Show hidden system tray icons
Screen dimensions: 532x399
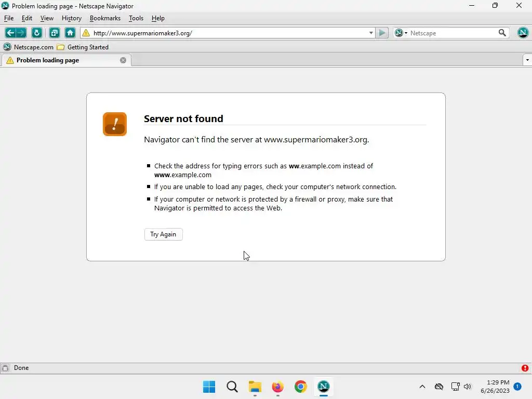[x=422, y=387]
